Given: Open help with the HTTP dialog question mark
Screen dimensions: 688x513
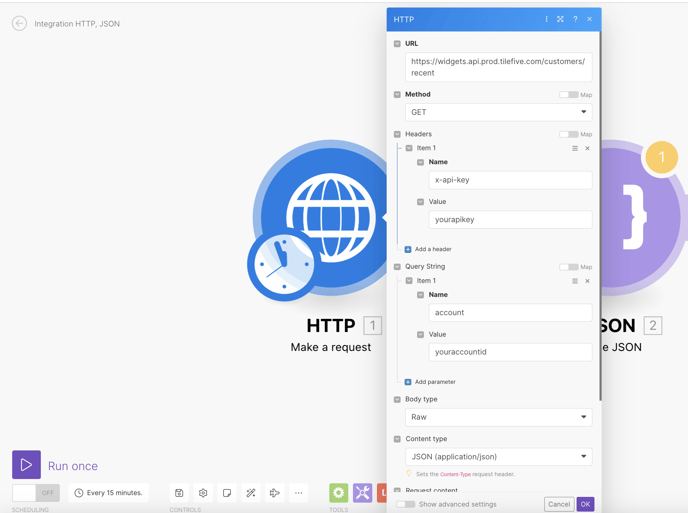Looking at the screenshot, I should tap(575, 19).
